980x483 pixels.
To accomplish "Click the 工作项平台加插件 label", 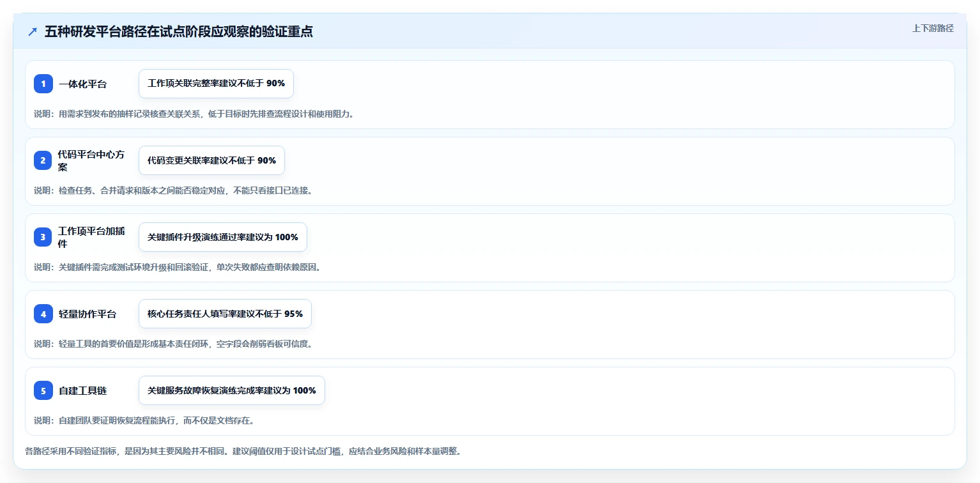I will click(91, 237).
